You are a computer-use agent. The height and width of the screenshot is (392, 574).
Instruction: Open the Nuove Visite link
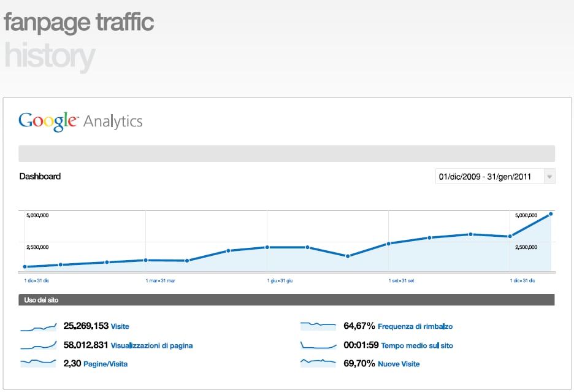tap(399, 364)
